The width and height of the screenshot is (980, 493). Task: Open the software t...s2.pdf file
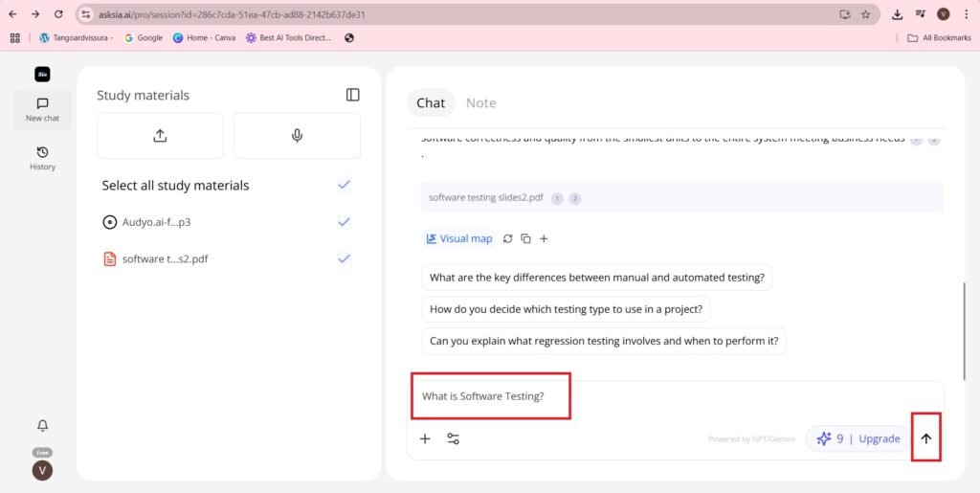(x=156, y=258)
